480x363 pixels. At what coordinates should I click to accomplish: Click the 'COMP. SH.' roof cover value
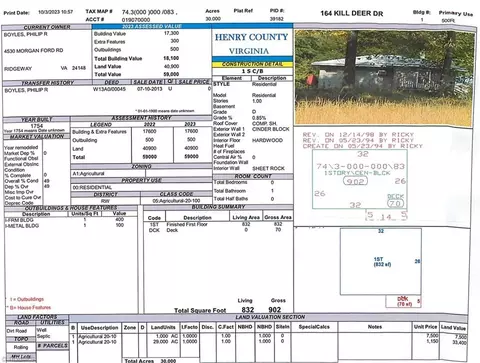click(264, 123)
